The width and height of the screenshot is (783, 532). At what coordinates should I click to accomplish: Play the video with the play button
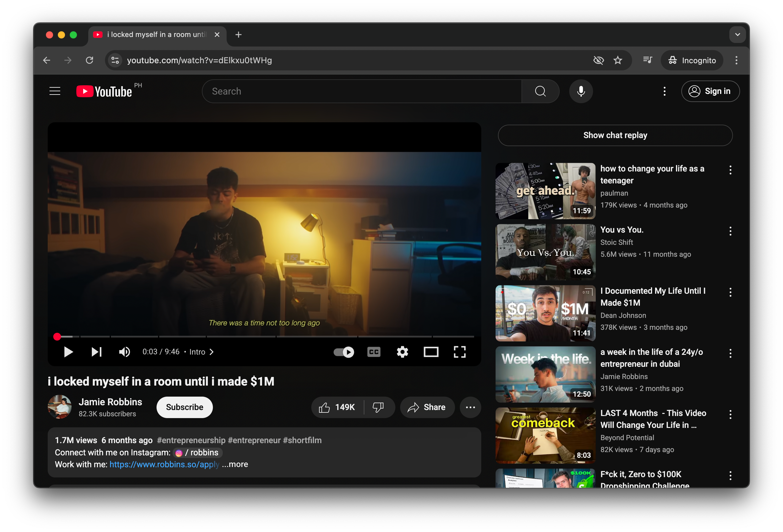(x=68, y=352)
